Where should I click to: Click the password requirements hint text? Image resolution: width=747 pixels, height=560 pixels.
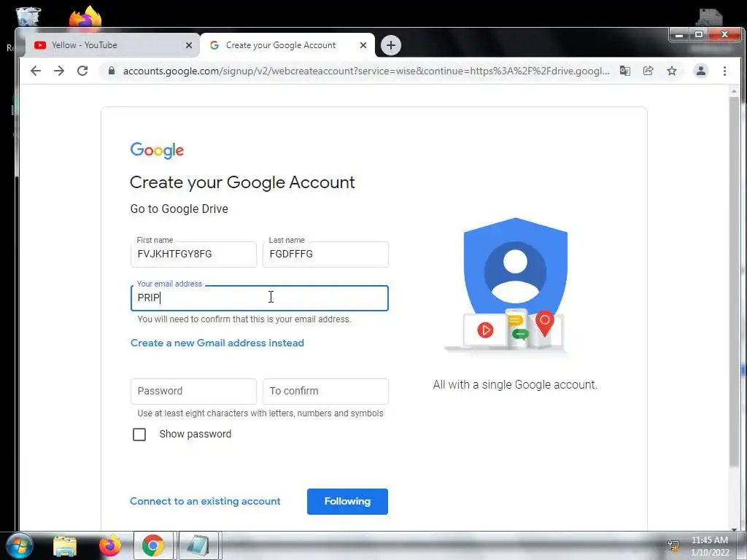point(260,413)
